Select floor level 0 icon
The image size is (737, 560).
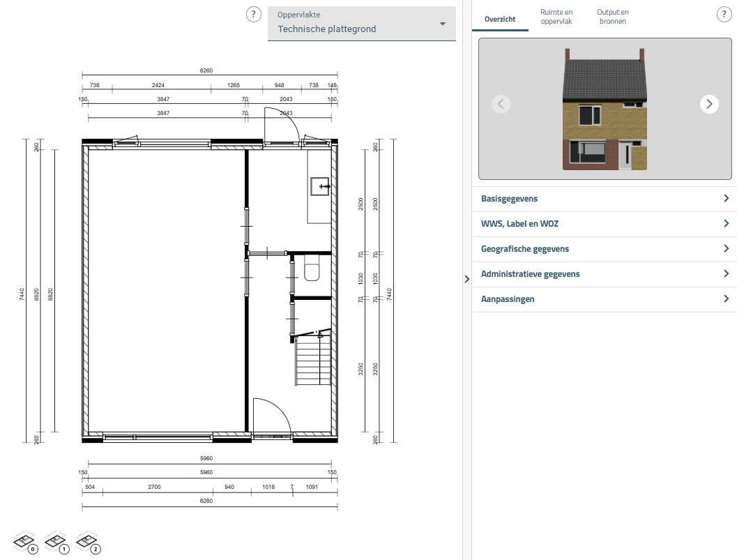click(25, 542)
